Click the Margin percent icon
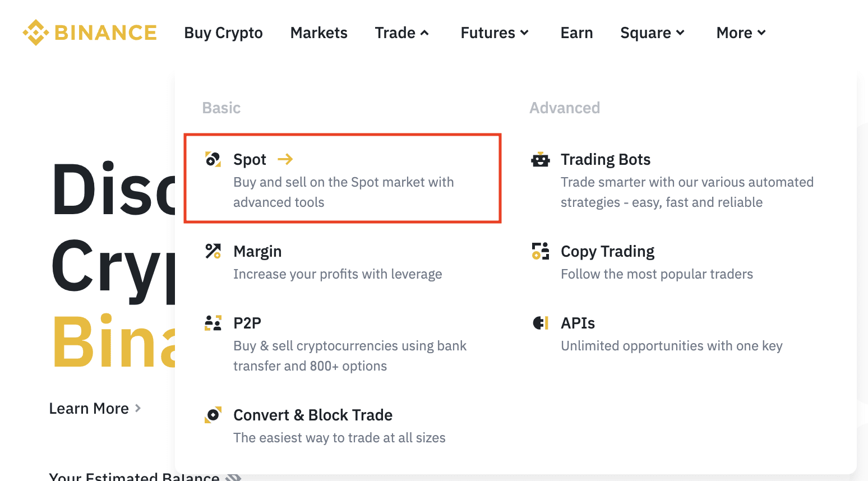 click(x=213, y=251)
